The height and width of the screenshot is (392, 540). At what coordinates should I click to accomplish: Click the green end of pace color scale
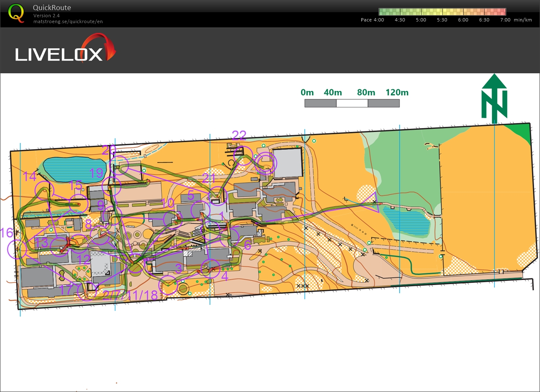point(384,12)
